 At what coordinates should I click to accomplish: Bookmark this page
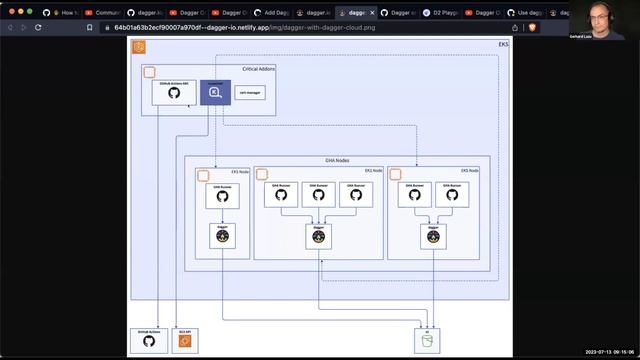(x=89, y=27)
